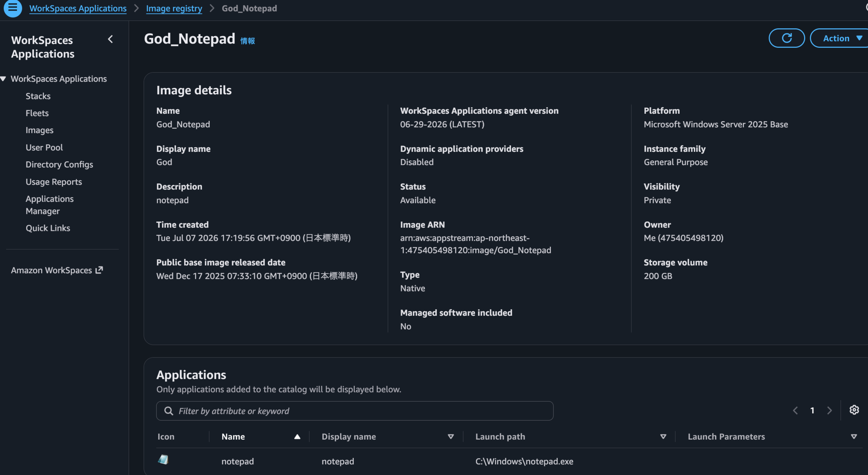Click the refresh button icon

point(787,38)
